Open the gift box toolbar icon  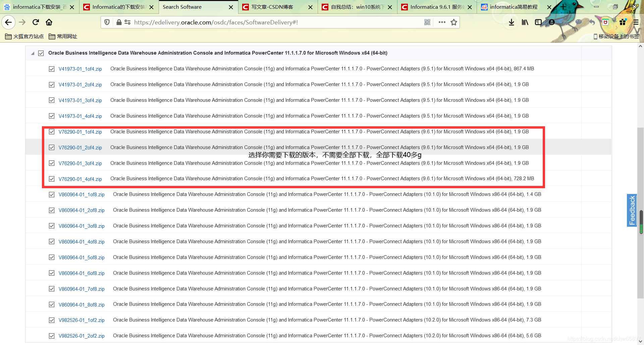(x=623, y=22)
